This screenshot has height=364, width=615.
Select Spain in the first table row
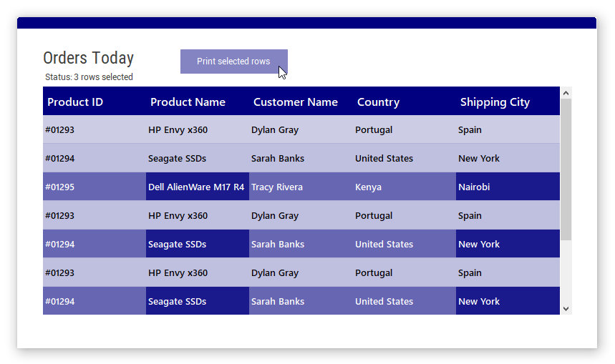click(470, 129)
